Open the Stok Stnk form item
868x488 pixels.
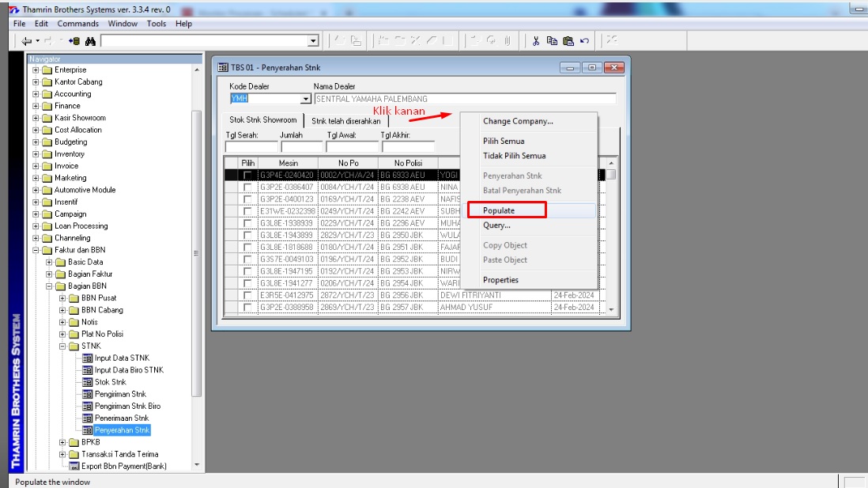coord(110,382)
